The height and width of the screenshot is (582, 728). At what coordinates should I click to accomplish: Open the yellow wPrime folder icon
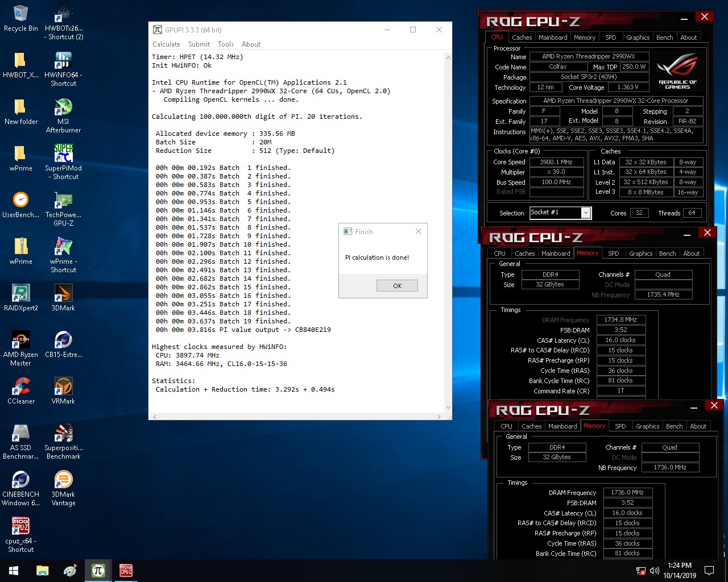coord(20,159)
